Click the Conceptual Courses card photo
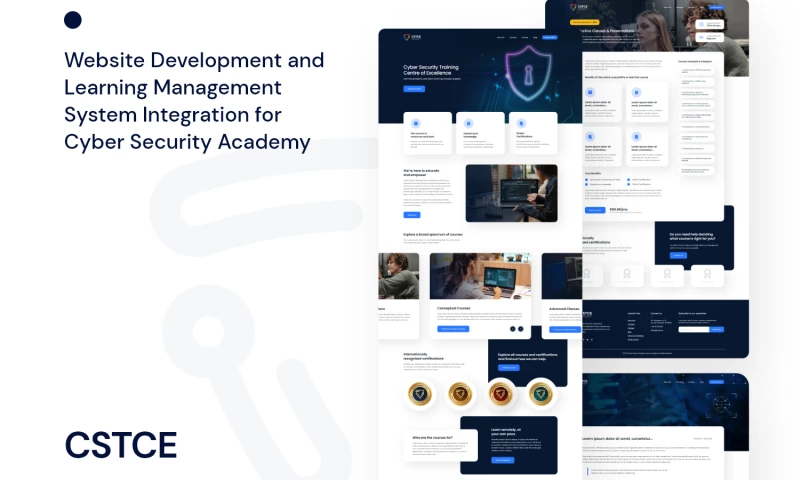 click(x=480, y=276)
